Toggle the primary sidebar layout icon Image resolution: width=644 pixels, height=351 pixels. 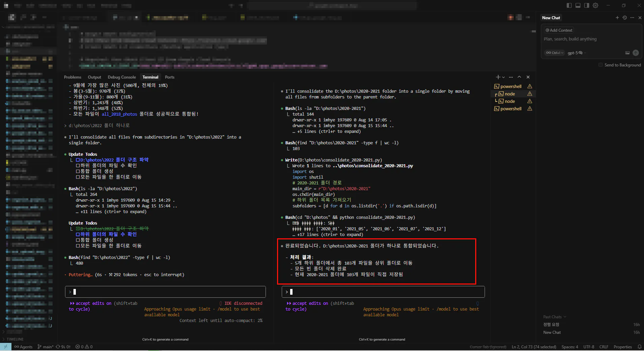click(569, 5)
